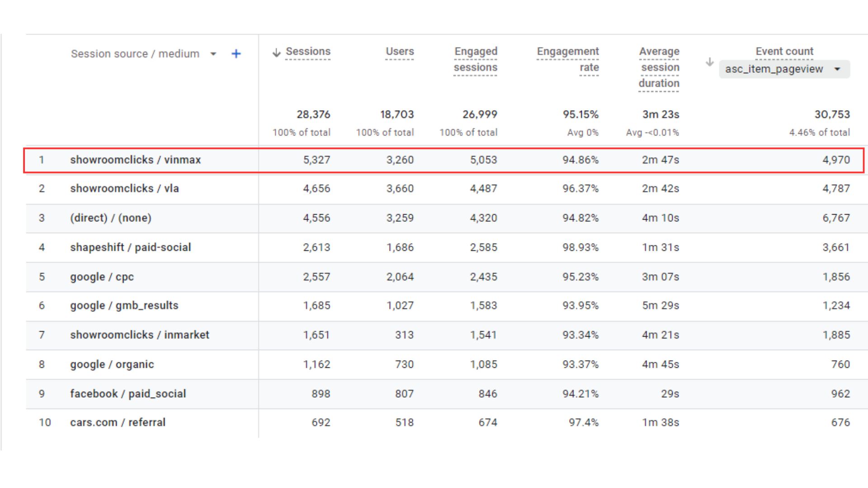The image size is (868, 488).
Task: Click the sort arrow beside Event count
Action: [x=709, y=61]
